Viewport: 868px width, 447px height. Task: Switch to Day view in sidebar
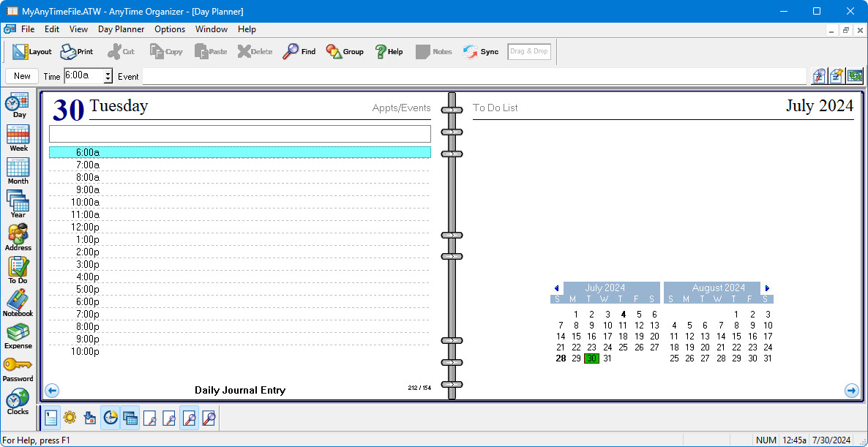click(x=19, y=105)
